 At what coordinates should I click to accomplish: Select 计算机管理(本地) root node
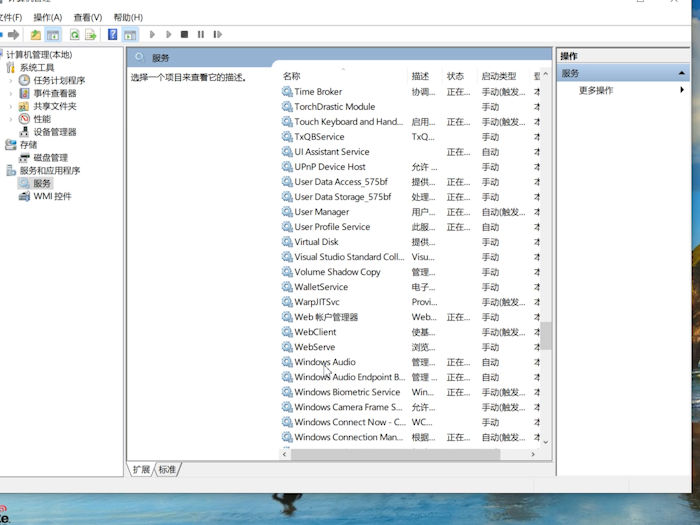coord(39,54)
